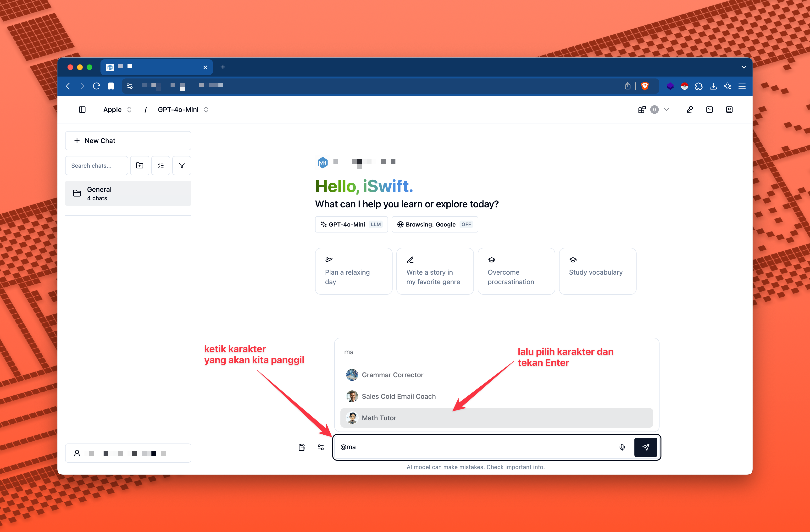
Task: Open the chat settings sliders icon
Action: point(321,447)
